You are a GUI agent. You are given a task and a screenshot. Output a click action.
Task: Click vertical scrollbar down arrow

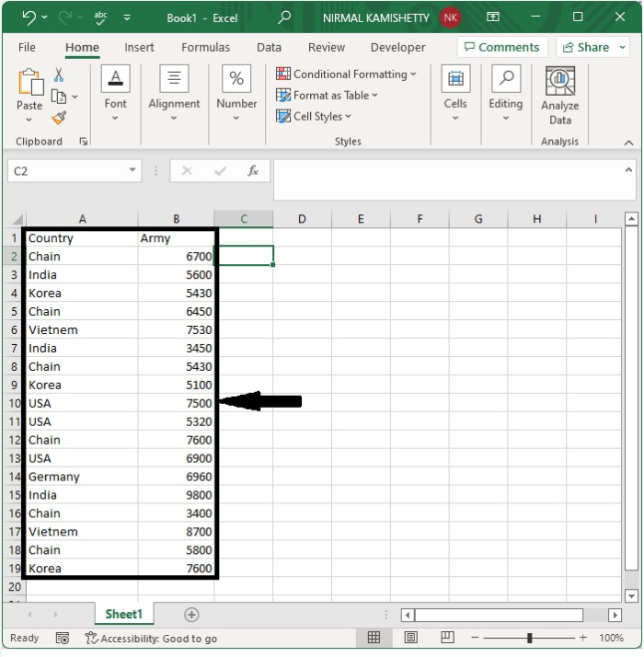631,595
